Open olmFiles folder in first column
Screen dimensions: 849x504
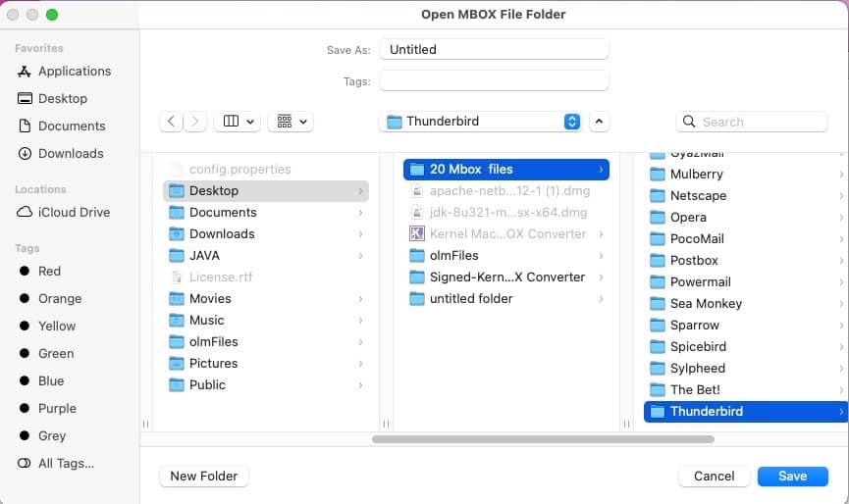tap(266, 342)
